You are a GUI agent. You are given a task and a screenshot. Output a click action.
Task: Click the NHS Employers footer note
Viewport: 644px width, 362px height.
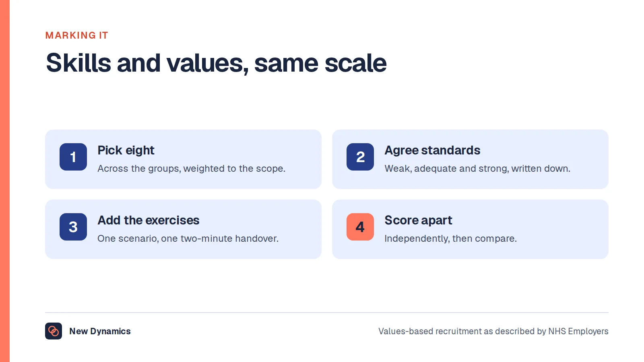pyautogui.click(x=493, y=331)
